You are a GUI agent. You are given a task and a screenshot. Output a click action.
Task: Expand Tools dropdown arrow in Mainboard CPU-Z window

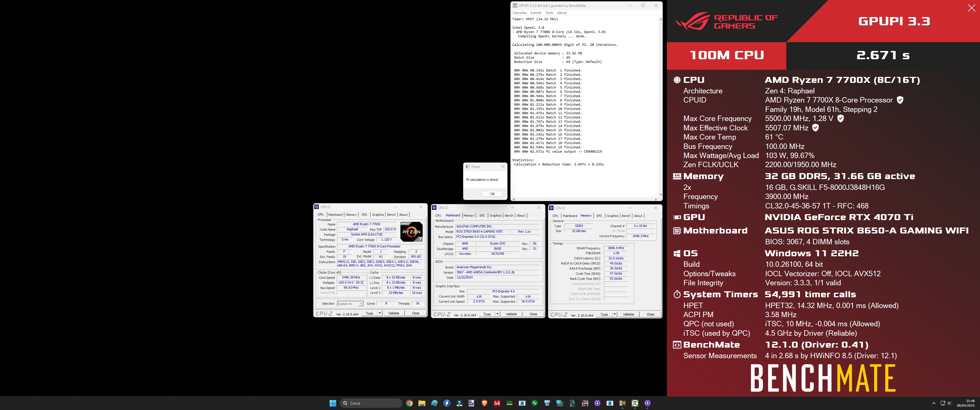[497, 314]
